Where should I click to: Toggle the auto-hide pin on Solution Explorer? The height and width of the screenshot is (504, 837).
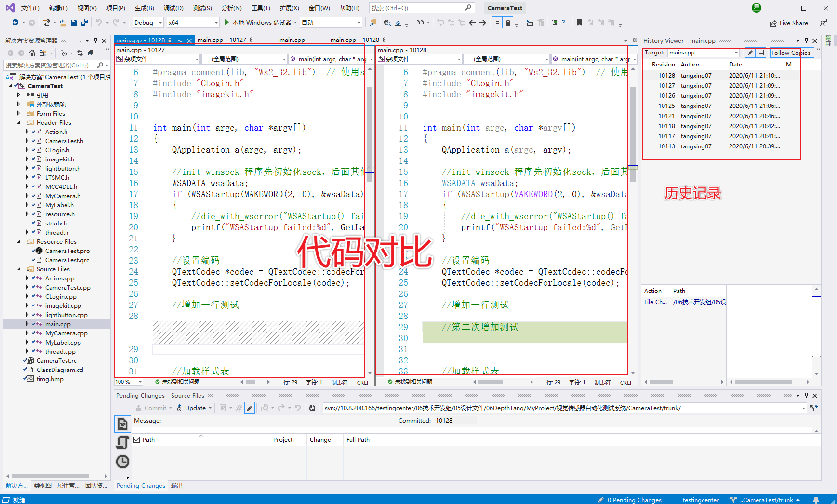point(94,40)
